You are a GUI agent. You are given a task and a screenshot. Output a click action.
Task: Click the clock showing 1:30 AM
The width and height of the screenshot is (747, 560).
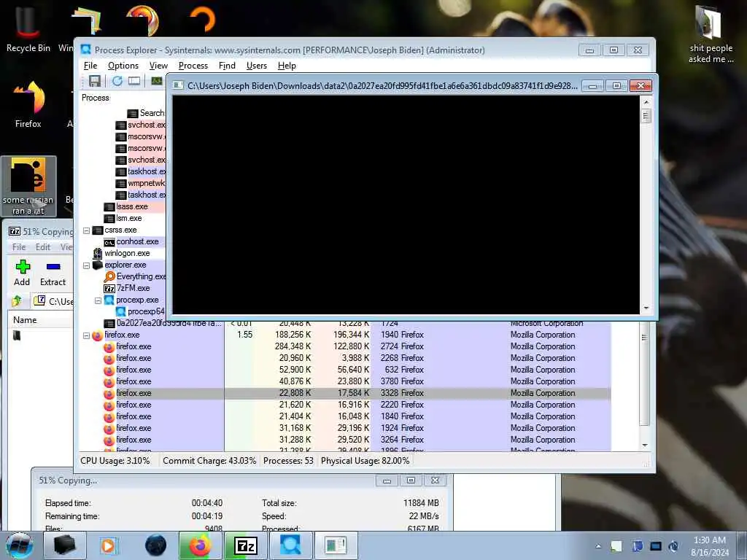[709, 540]
